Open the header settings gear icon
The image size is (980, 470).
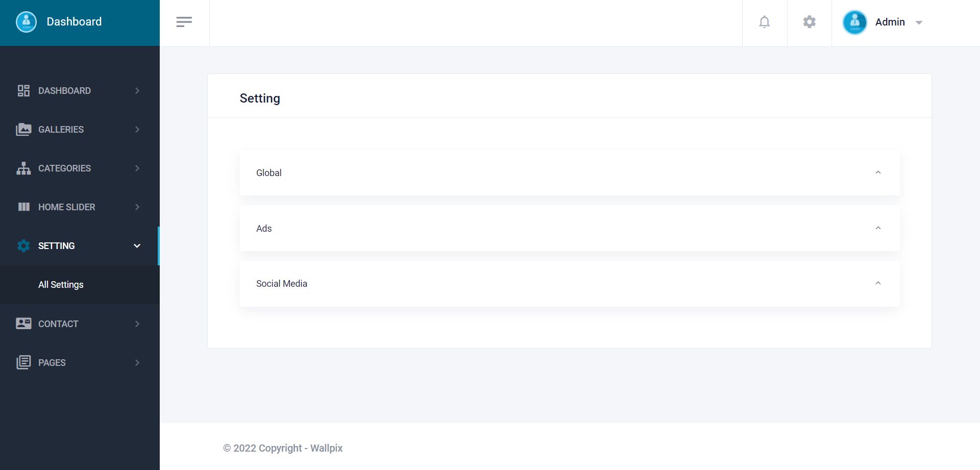pos(809,22)
